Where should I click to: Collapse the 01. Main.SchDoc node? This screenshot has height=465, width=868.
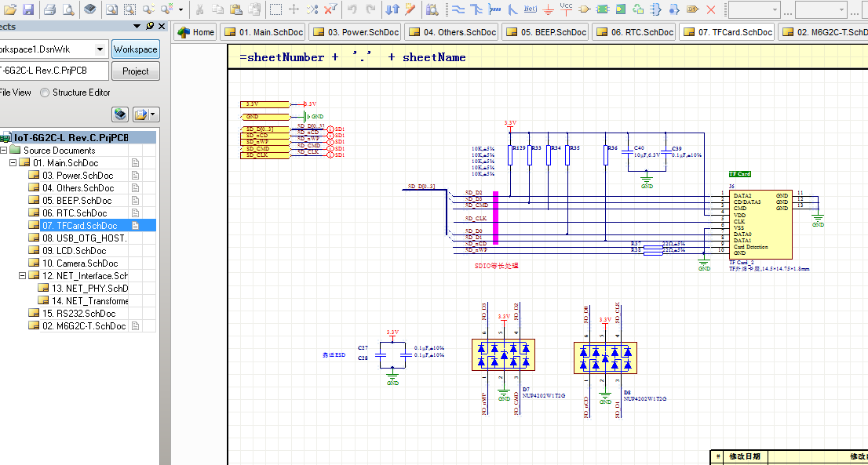coord(13,162)
